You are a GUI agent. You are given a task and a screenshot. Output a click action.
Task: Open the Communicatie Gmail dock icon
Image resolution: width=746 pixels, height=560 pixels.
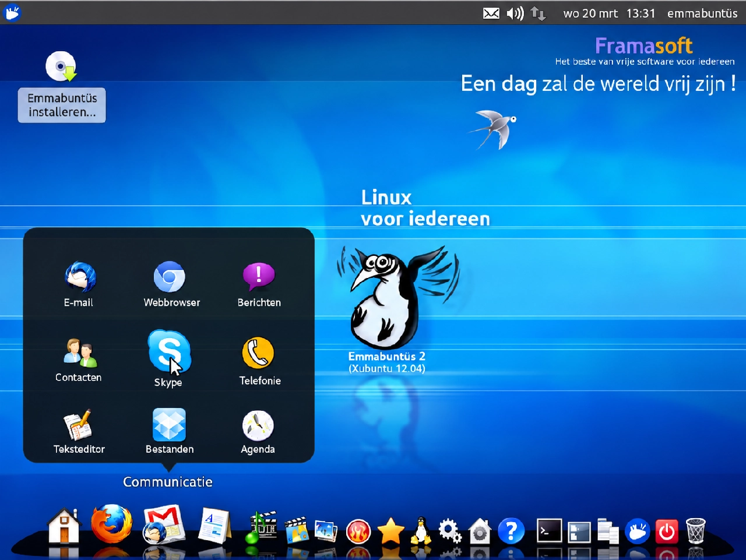[164, 524]
